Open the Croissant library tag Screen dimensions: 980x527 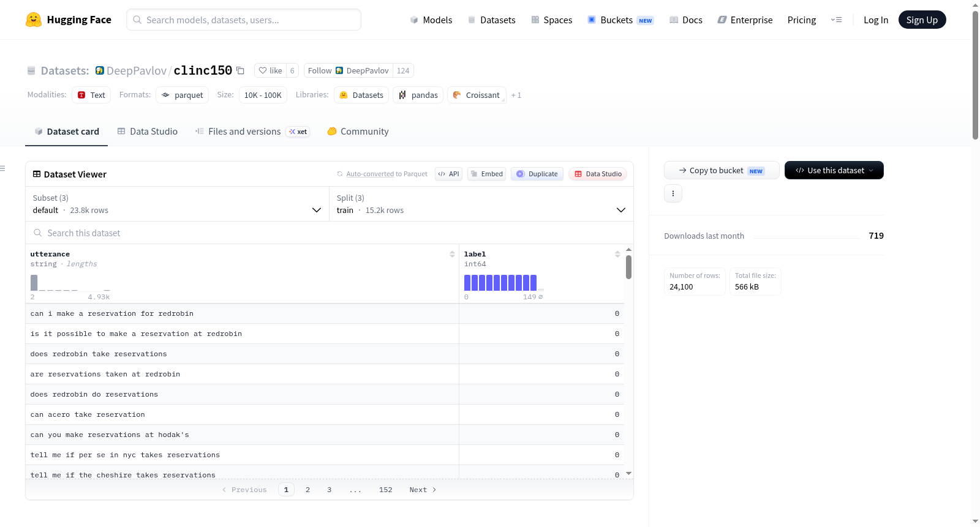point(477,95)
